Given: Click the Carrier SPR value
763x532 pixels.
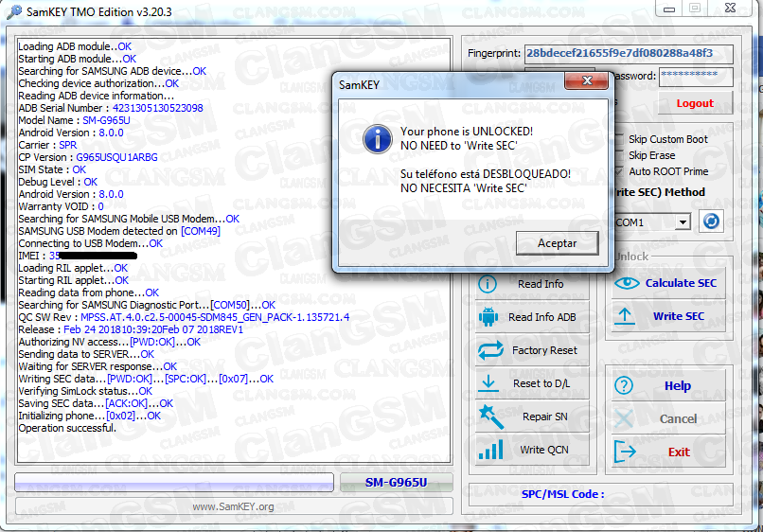Looking at the screenshot, I should (x=67, y=145).
